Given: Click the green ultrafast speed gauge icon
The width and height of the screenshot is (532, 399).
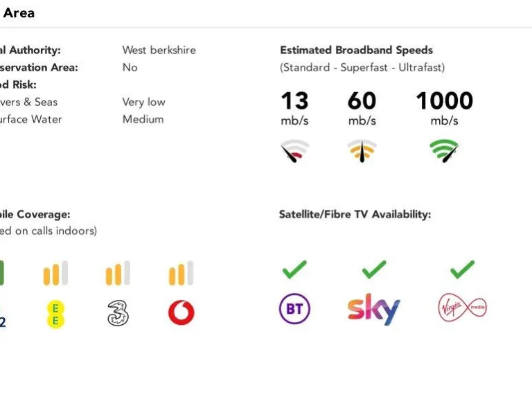Looking at the screenshot, I should [444, 150].
